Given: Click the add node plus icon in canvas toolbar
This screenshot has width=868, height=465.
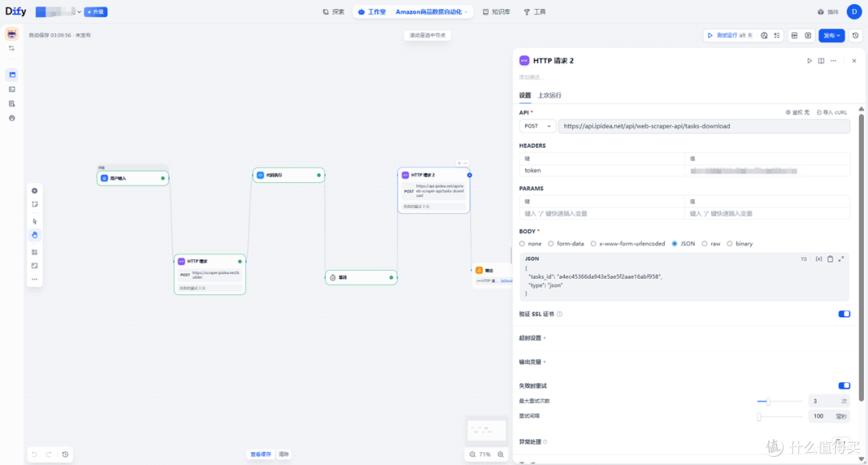Looking at the screenshot, I should (35, 191).
